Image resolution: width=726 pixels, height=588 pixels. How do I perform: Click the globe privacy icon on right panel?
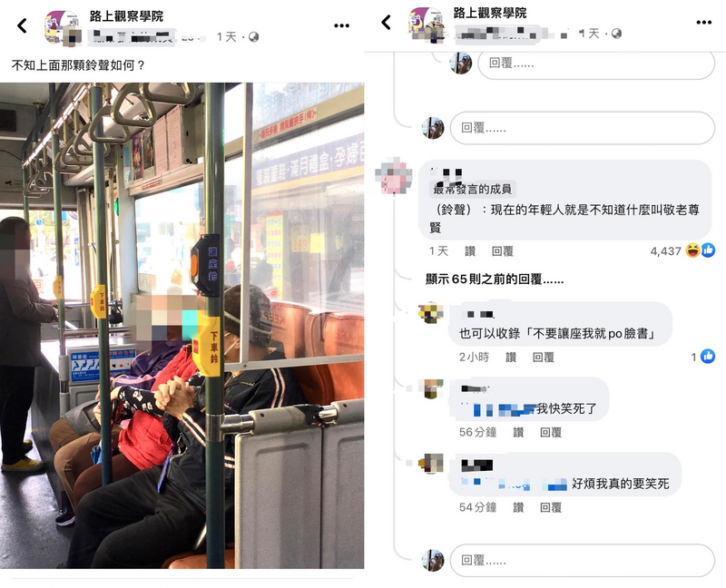[616, 34]
